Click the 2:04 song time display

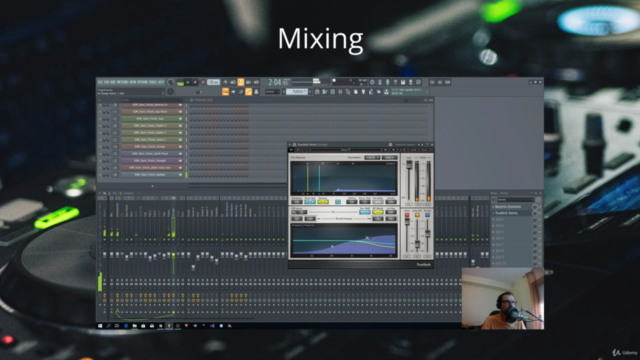tap(278, 82)
